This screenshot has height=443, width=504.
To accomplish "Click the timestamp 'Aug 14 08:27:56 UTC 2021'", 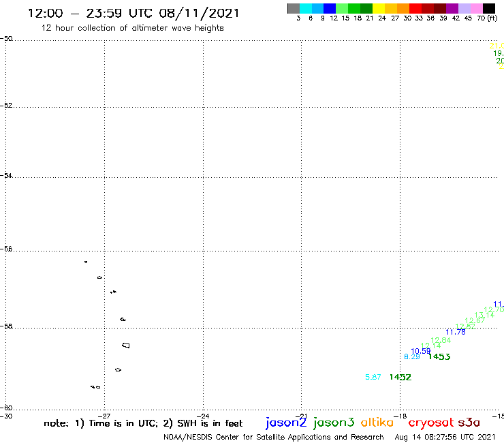I will [445, 437].
